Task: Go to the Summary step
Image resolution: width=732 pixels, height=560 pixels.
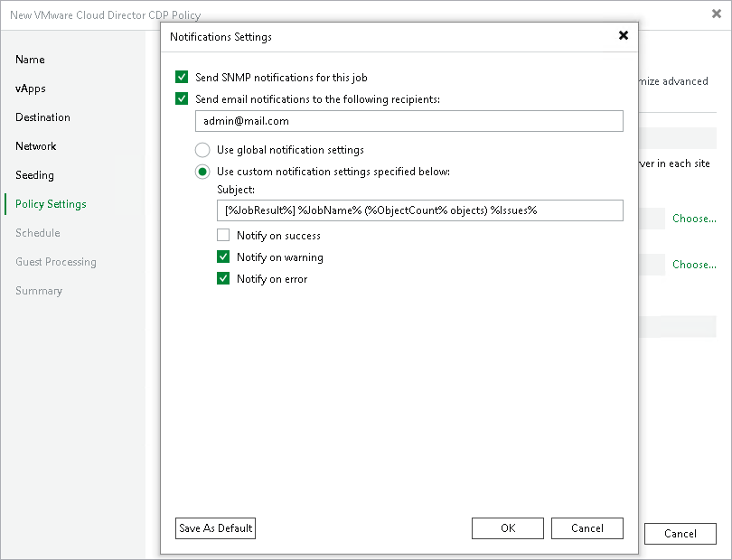Action: point(39,291)
